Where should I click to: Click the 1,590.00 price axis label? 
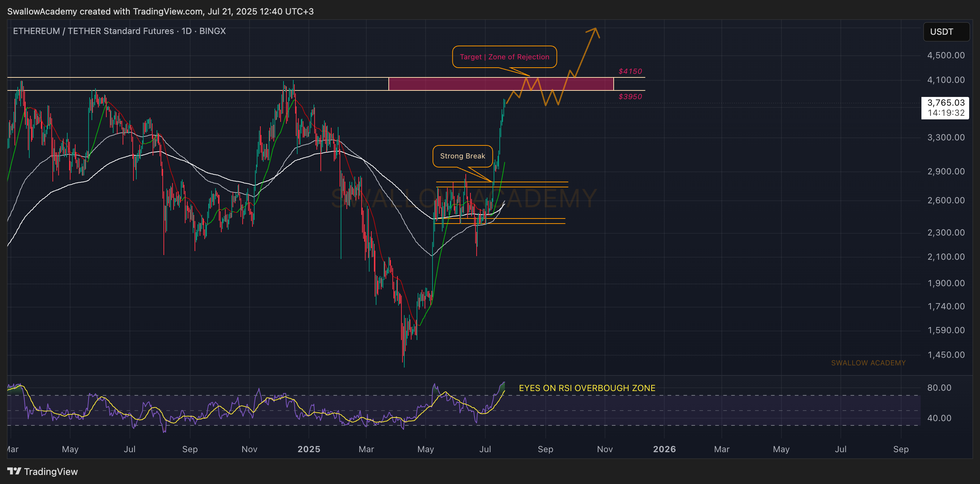946,330
